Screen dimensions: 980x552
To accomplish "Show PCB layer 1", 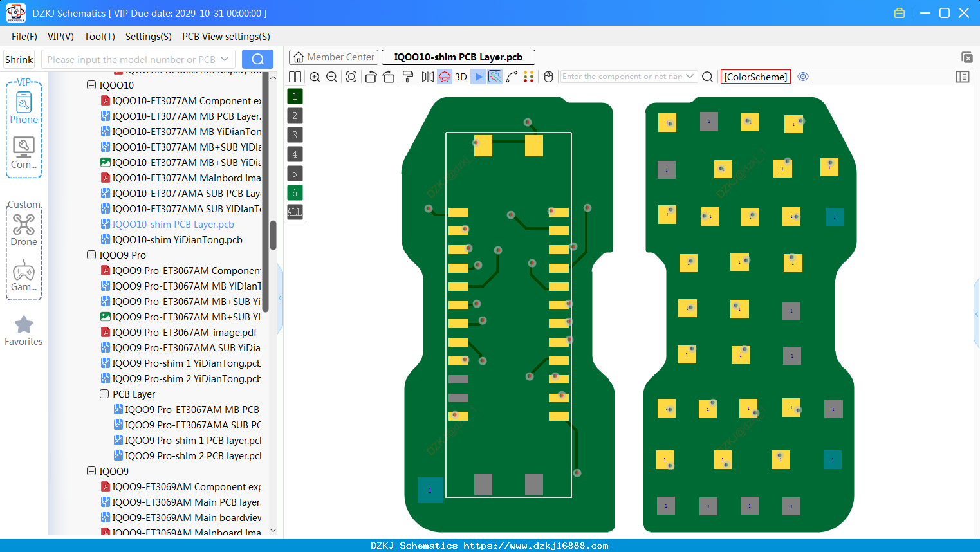I will tap(295, 97).
